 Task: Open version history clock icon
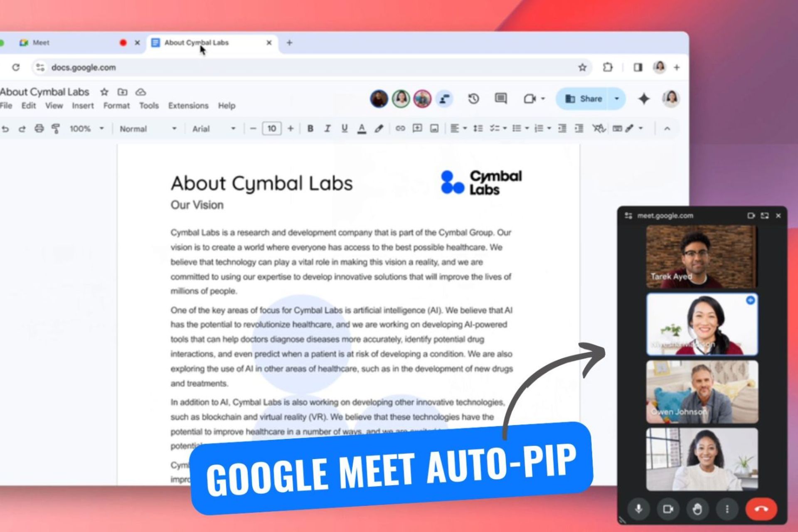473,99
